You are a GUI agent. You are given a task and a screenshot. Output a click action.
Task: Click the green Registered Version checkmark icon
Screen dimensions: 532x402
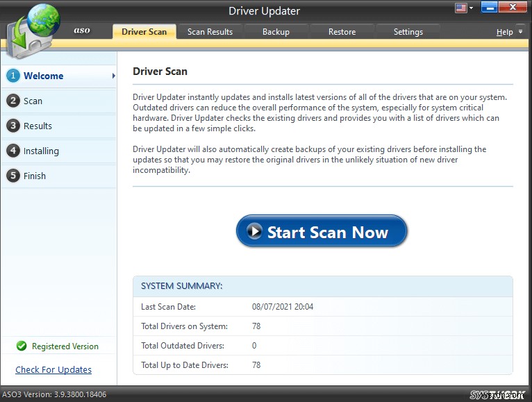coord(22,346)
